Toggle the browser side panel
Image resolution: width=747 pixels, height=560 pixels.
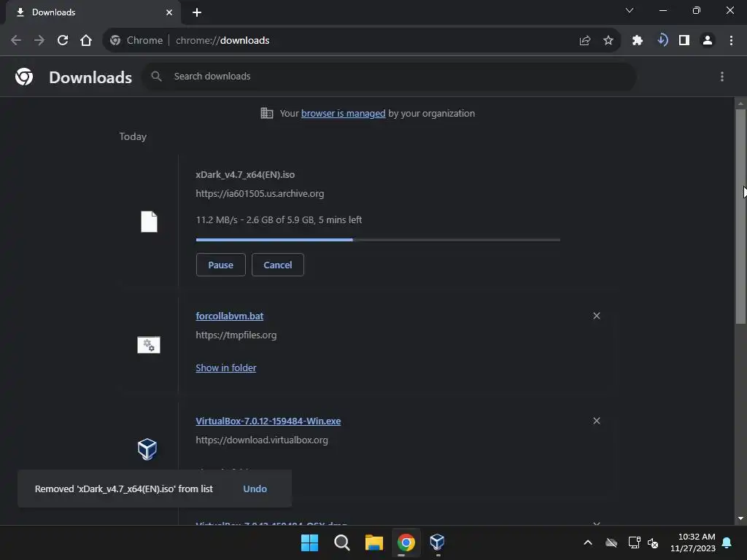tap(684, 41)
